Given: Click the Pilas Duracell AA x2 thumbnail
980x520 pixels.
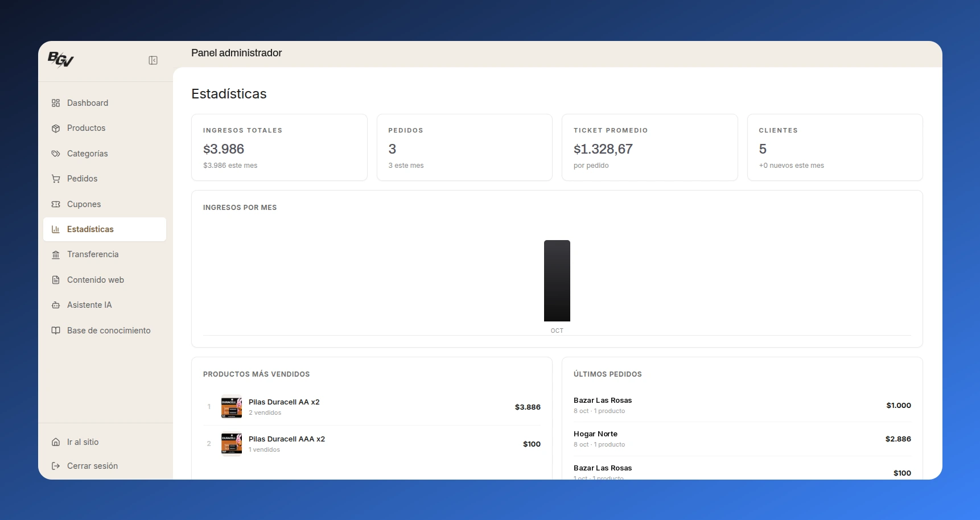Looking at the screenshot, I should 232,407.
